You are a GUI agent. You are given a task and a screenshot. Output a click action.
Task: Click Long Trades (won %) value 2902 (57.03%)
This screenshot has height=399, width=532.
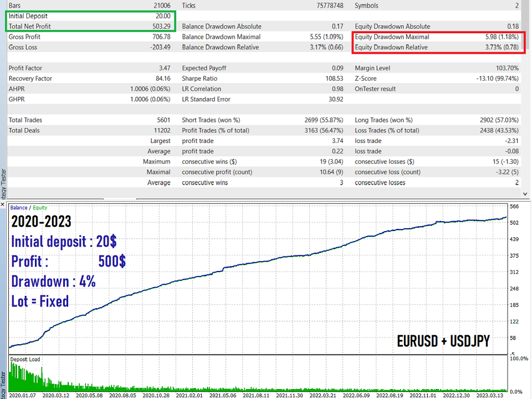click(x=499, y=120)
